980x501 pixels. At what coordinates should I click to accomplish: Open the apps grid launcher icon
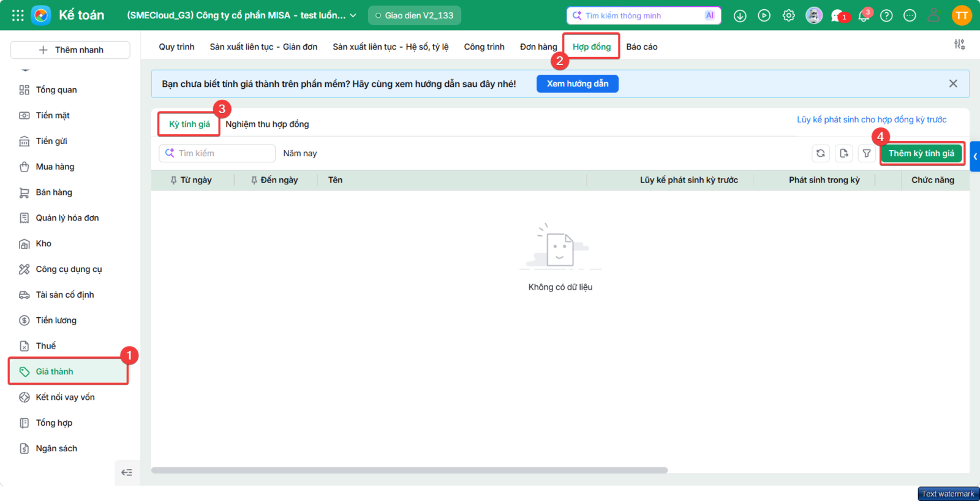coord(18,15)
